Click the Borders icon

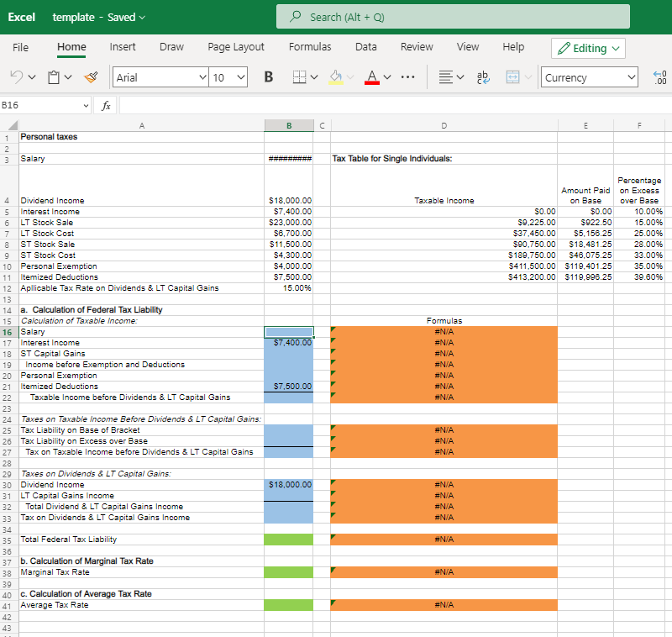(x=299, y=77)
